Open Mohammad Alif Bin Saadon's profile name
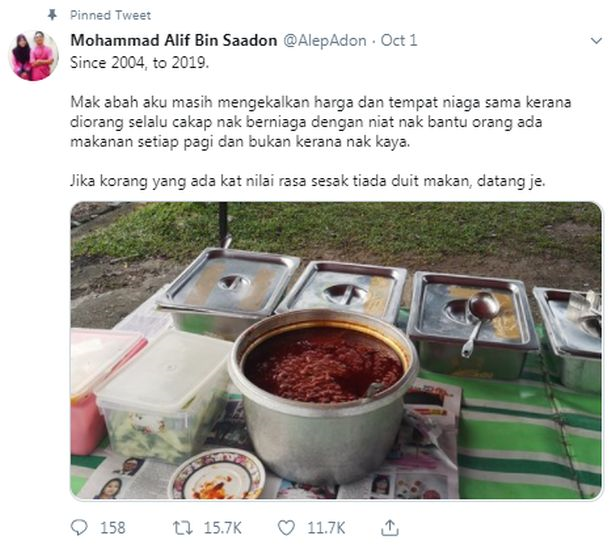The height and width of the screenshot is (553, 616). 174,40
